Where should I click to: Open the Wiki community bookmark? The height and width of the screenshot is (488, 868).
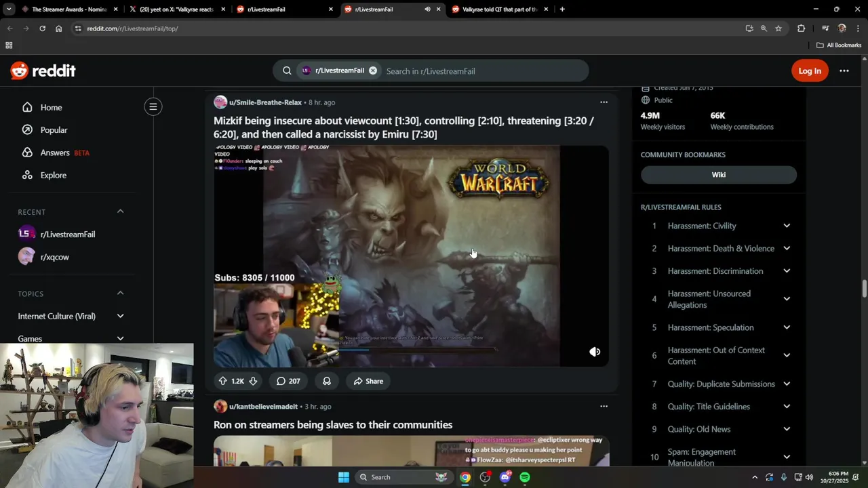[719, 174]
